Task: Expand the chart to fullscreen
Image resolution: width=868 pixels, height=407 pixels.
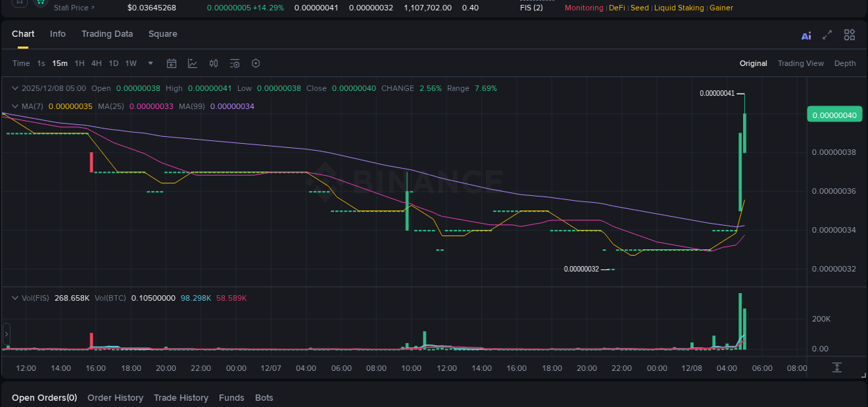Action: point(827,35)
